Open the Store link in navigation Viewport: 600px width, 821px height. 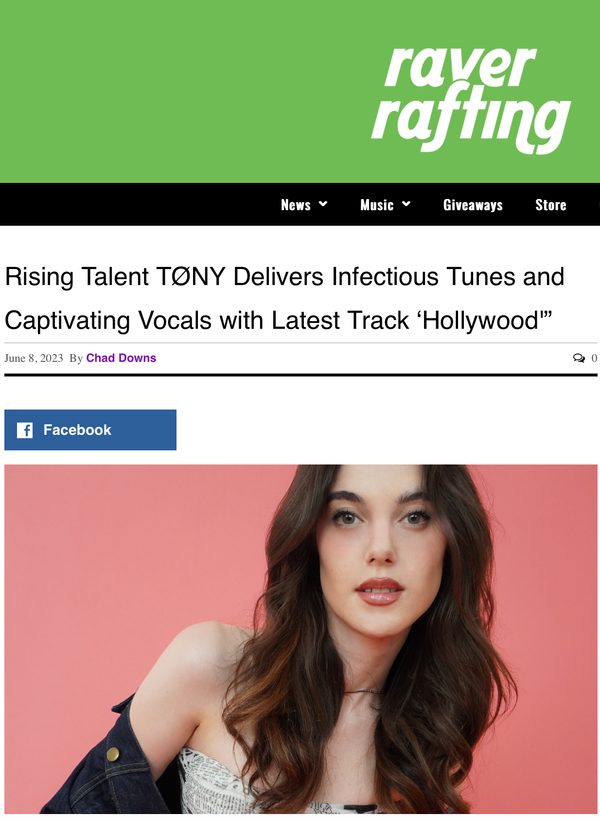[551, 205]
